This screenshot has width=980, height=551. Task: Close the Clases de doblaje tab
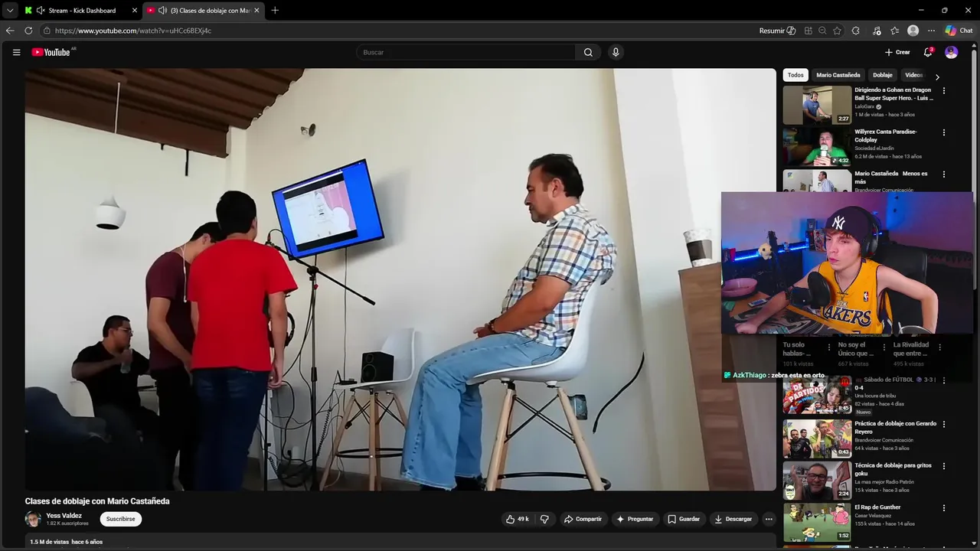pyautogui.click(x=256, y=10)
